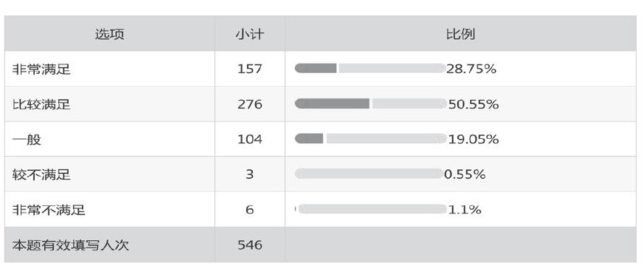Click the total count 546
Image resolution: width=644 pixels, height=264 pixels.
click(250, 245)
